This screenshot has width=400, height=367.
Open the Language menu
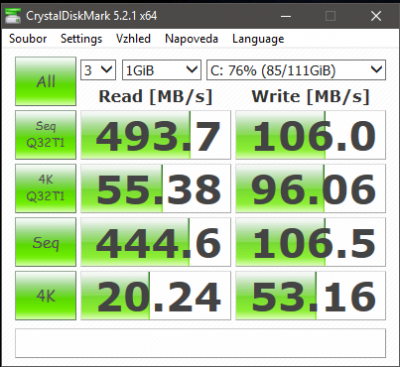coord(258,39)
